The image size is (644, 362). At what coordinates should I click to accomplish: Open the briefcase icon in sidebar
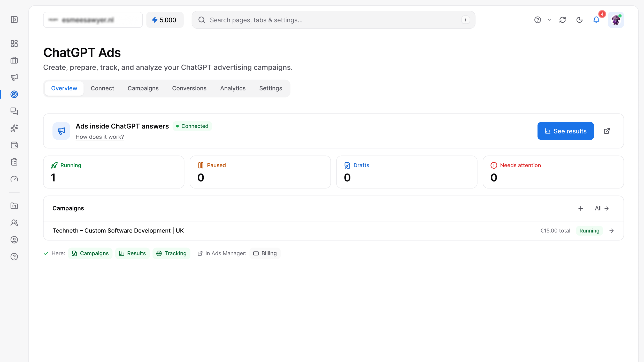click(14, 60)
